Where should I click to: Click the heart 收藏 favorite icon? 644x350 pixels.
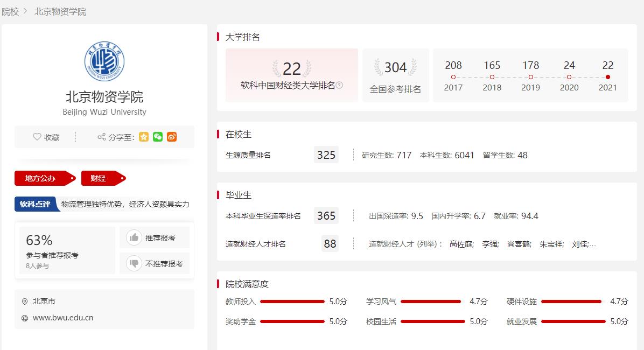pyautogui.click(x=37, y=137)
